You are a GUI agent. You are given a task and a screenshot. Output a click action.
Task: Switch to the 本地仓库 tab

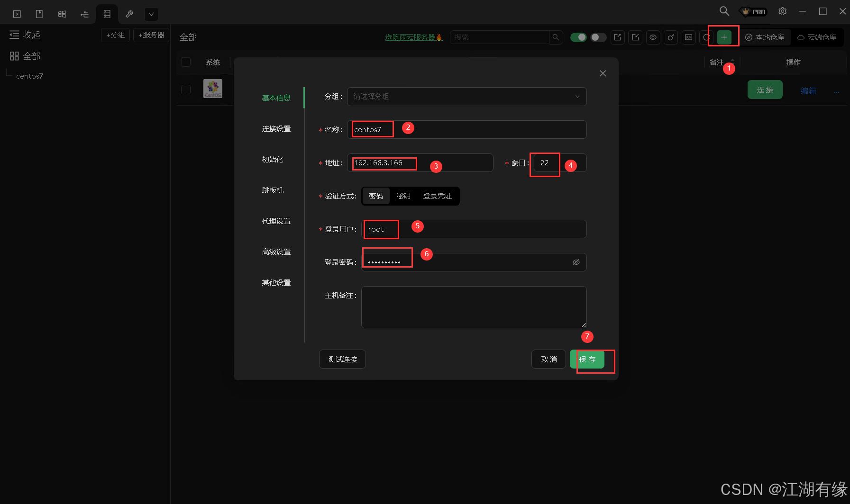click(765, 37)
